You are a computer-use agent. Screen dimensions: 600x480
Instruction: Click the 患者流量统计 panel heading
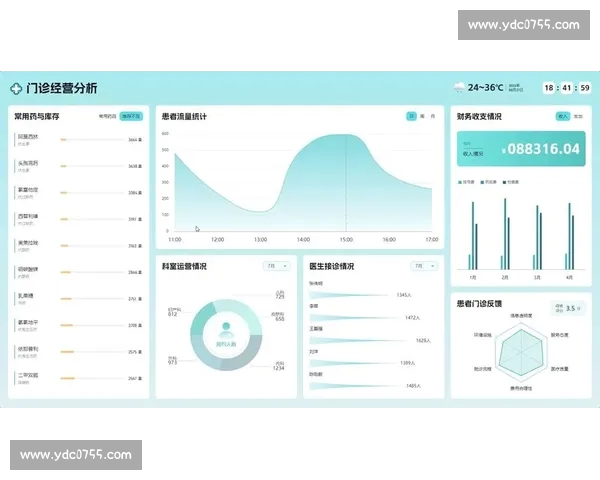point(184,116)
